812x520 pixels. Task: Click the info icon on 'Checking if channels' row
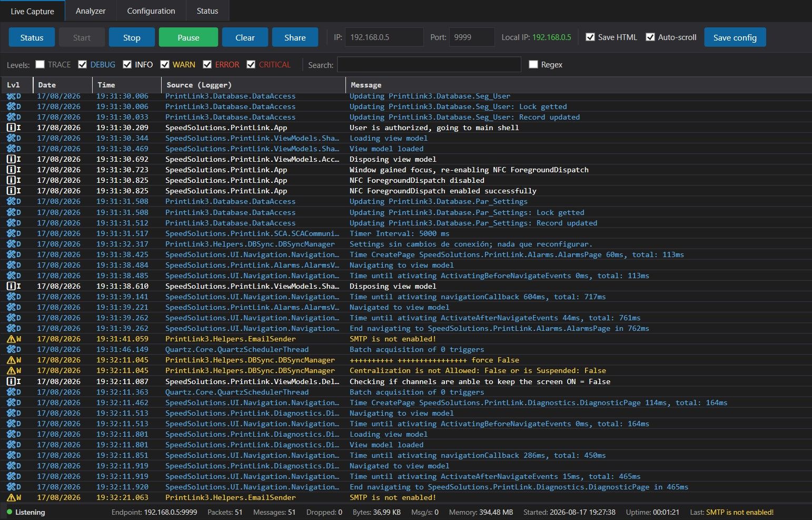pyautogui.click(x=11, y=381)
